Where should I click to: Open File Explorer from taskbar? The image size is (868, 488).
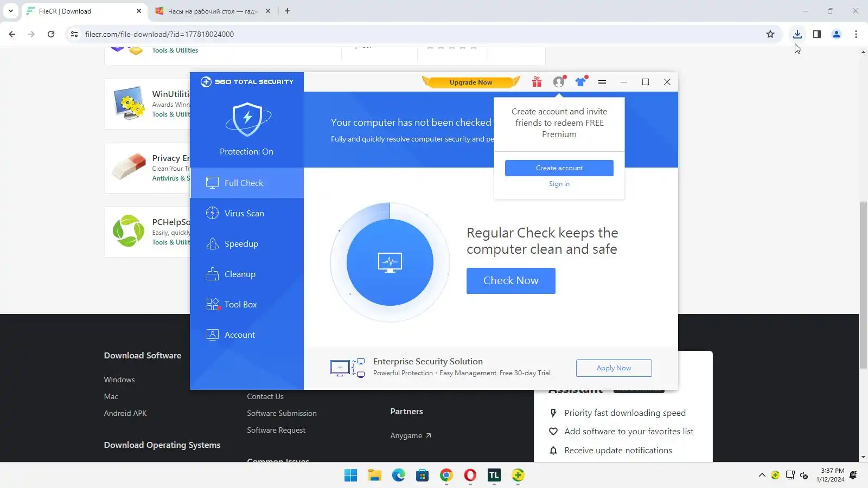(375, 476)
